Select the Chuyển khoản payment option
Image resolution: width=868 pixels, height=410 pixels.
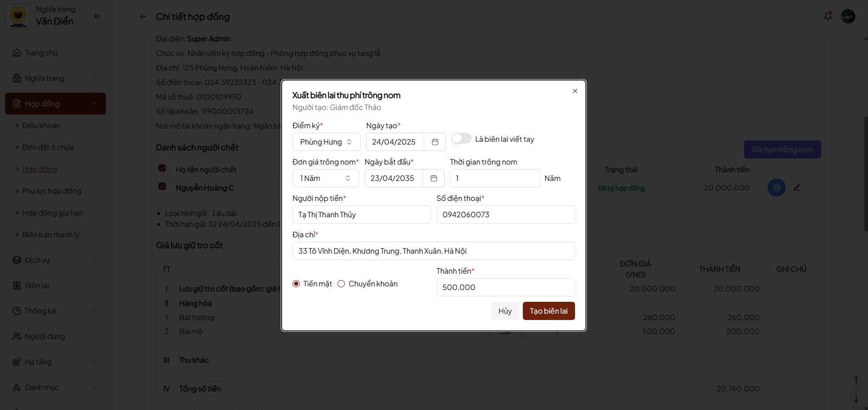pos(341,284)
